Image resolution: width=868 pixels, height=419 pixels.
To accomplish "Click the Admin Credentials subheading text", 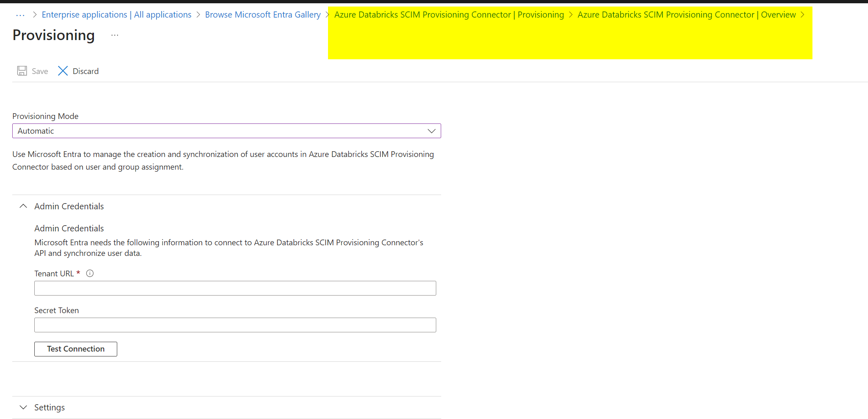I will click(x=69, y=228).
